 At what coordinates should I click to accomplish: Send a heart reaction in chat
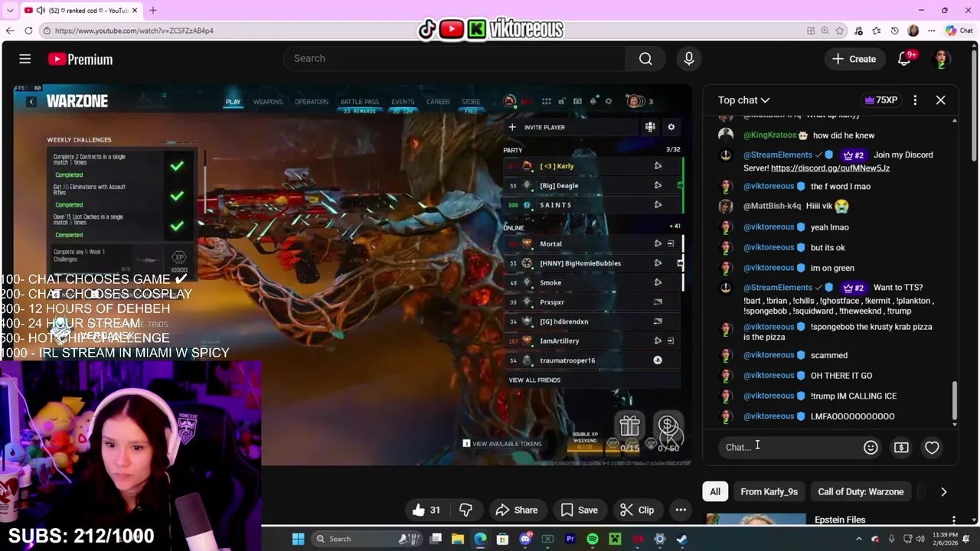tap(932, 448)
